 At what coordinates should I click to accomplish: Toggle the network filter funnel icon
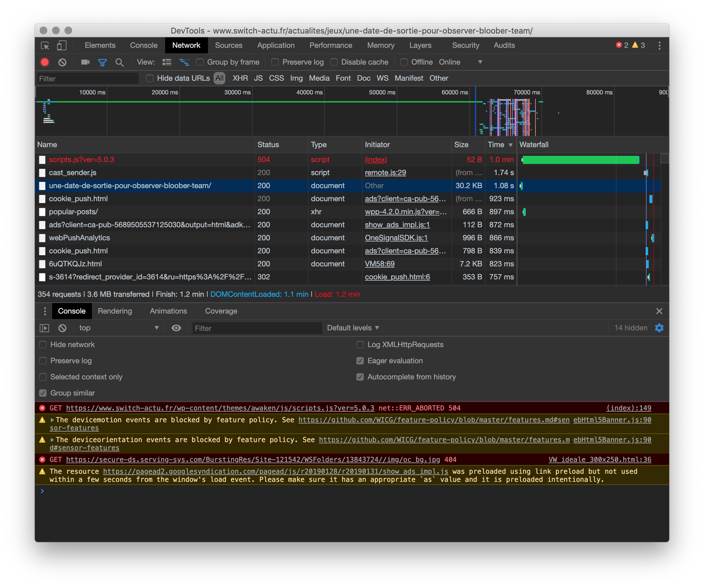coord(102,62)
